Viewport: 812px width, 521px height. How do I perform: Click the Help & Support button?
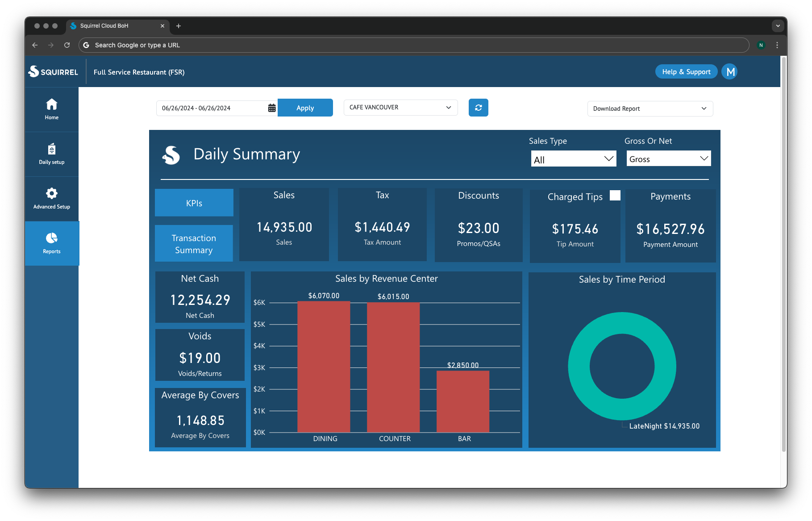686,72
